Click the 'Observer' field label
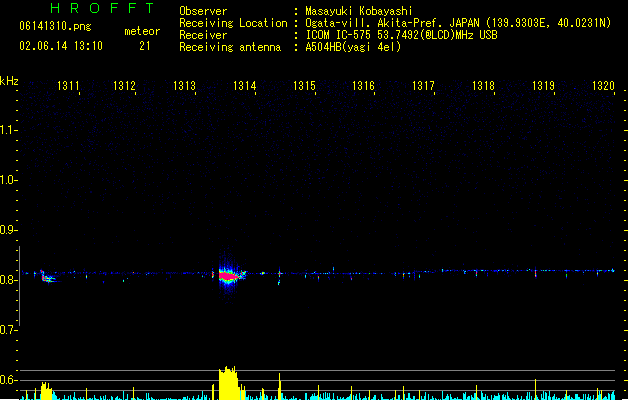The width and height of the screenshot is (629, 400). (203, 11)
